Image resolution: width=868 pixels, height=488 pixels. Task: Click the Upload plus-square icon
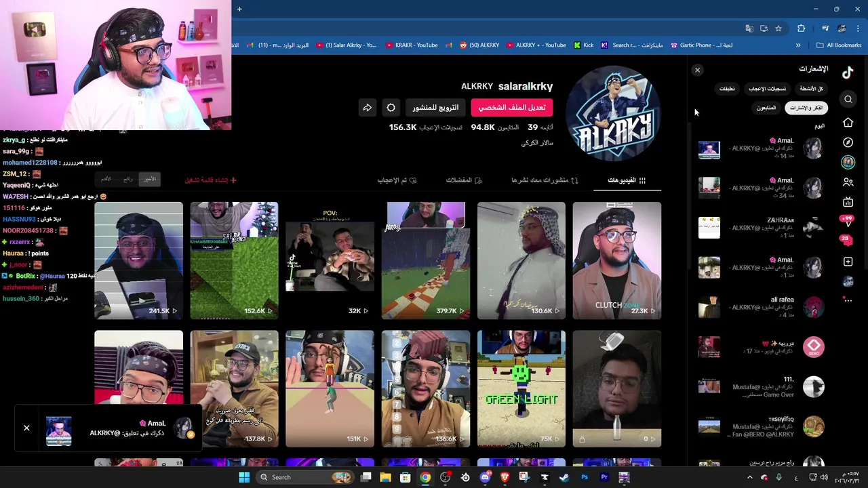tap(848, 262)
